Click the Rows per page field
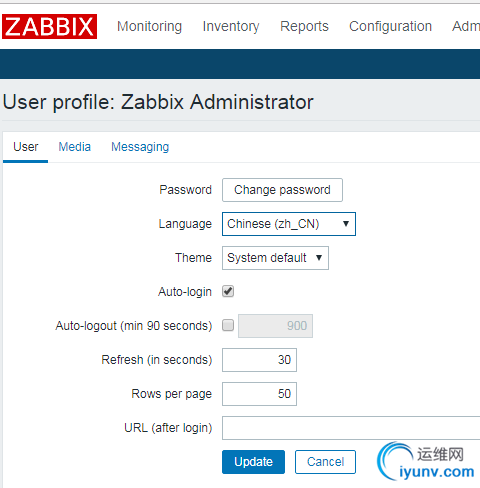 [x=259, y=394]
